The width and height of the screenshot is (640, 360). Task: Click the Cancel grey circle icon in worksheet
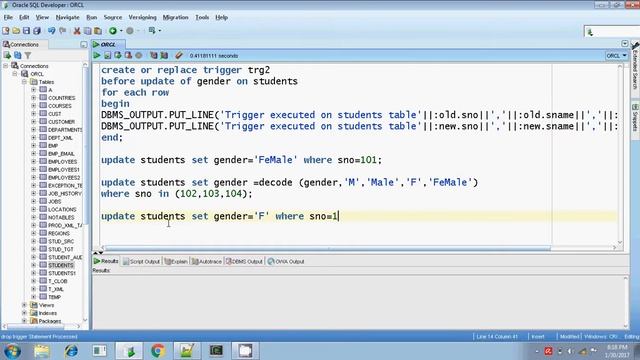coord(139,56)
